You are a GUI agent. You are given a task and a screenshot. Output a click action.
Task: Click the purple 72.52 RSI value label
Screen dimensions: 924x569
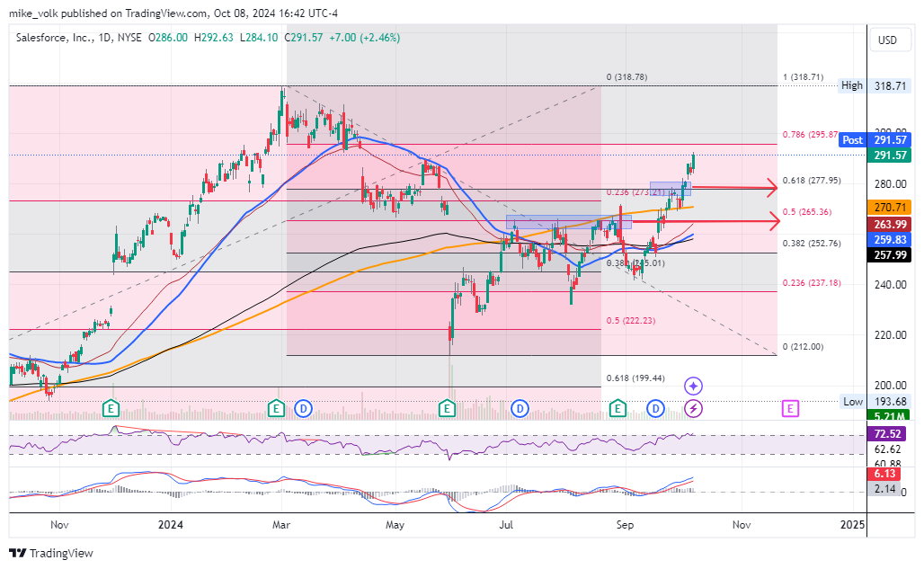click(888, 434)
